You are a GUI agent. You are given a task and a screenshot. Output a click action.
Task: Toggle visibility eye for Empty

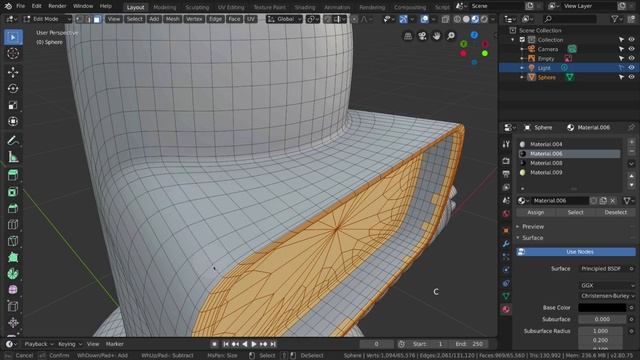click(631, 58)
